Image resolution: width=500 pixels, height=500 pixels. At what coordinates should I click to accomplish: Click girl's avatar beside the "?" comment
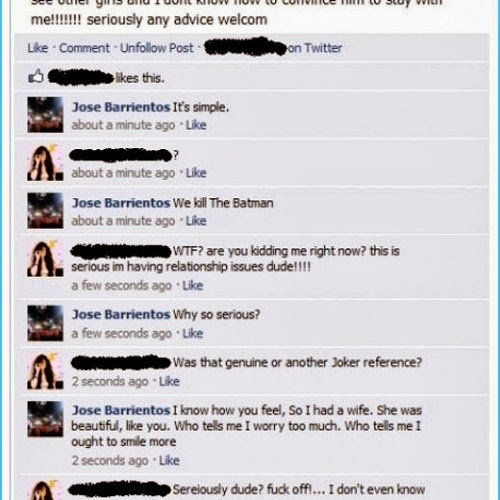45,163
